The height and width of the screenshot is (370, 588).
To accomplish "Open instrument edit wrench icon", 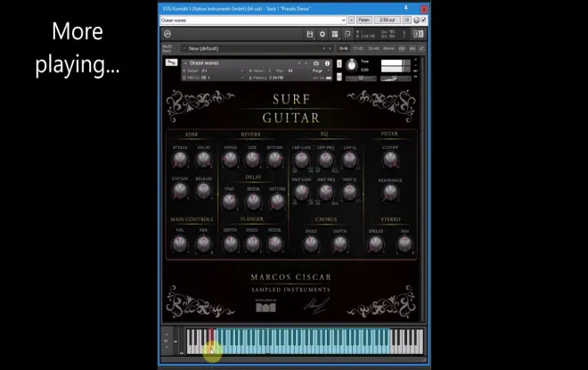I will click(171, 62).
